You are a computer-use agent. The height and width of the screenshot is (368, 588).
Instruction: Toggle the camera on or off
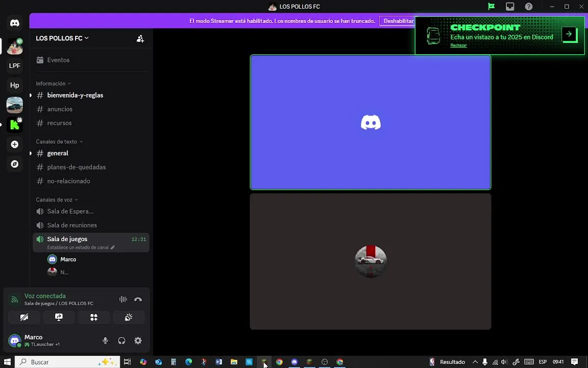pos(24,317)
